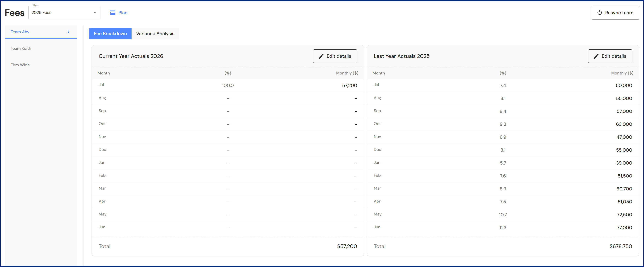Image resolution: width=644 pixels, height=267 pixels.
Task: Open the 2026 Fees plan dropdown
Action: [64, 13]
